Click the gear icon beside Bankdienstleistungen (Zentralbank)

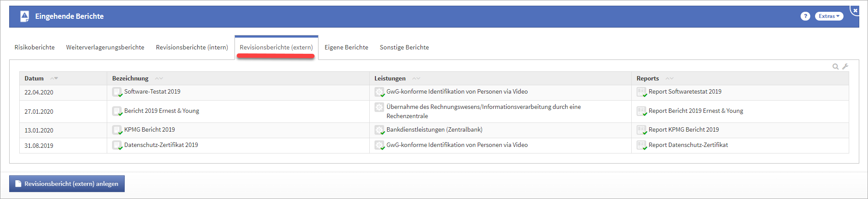point(379,130)
